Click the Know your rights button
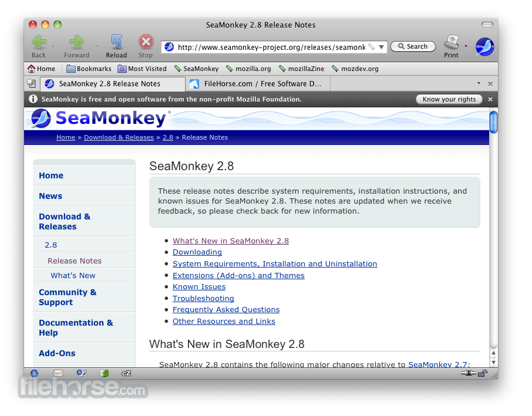 [449, 99]
